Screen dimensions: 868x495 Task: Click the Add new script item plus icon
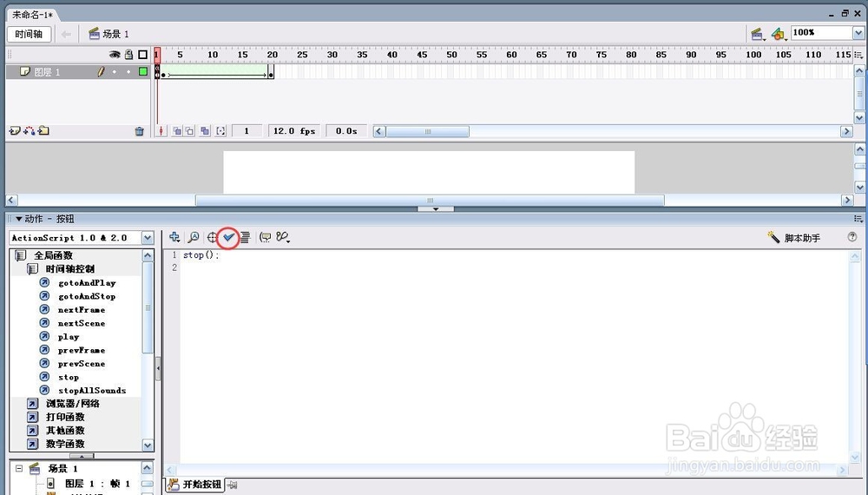pos(174,237)
